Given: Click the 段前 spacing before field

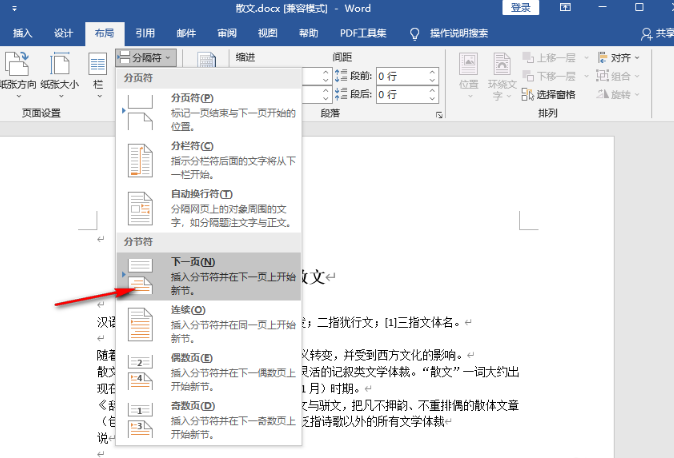Looking at the screenshot, I should pyautogui.click(x=402, y=76).
